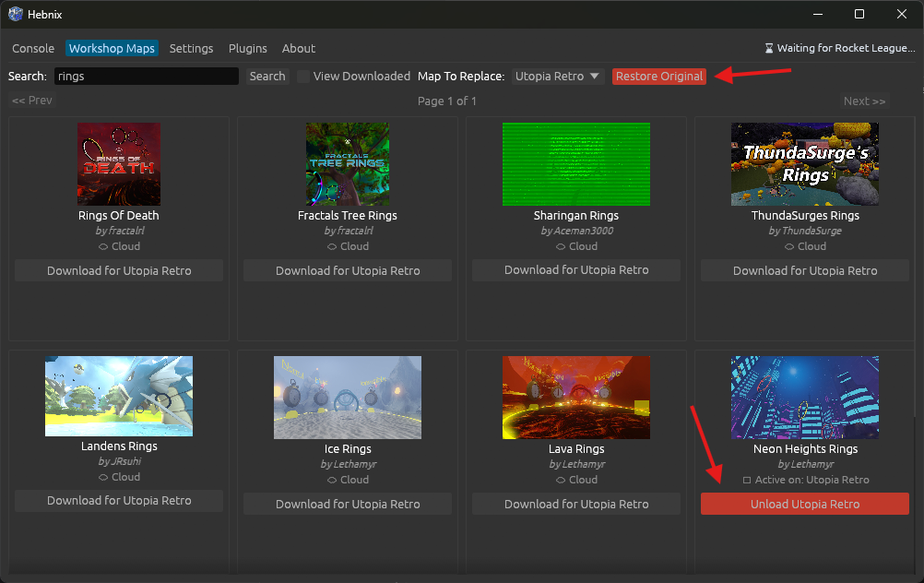Enable the View Downloaded checkbox
Screen dimensions: 924x583
[303, 77]
